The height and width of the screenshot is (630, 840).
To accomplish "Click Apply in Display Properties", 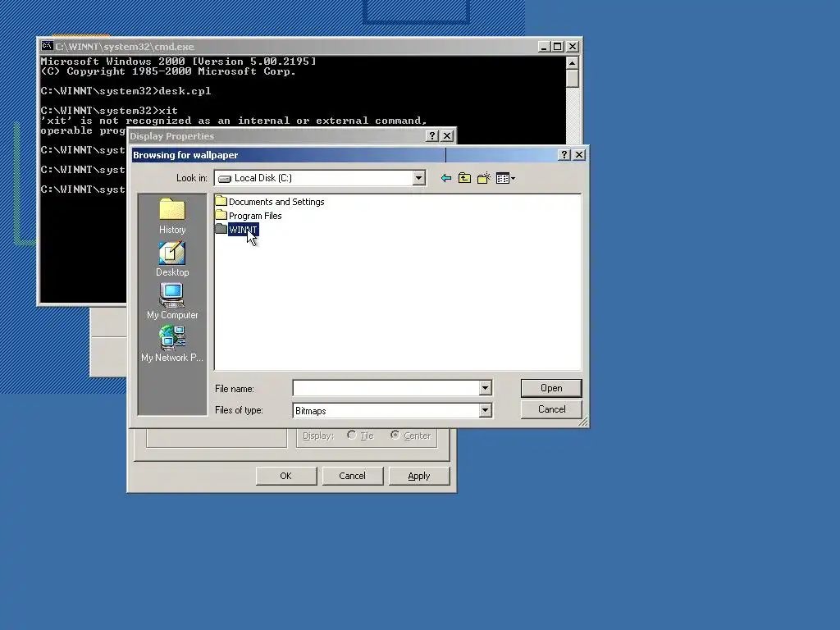I will (x=419, y=476).
